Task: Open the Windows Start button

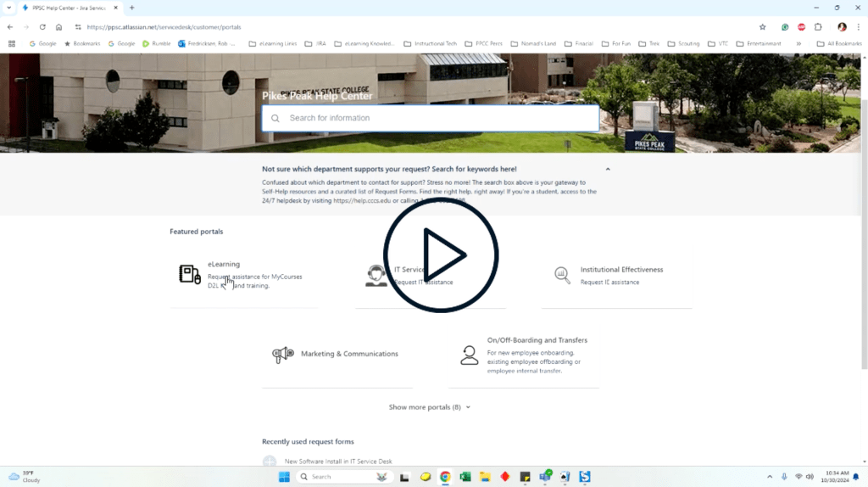Action: (284, 477)
